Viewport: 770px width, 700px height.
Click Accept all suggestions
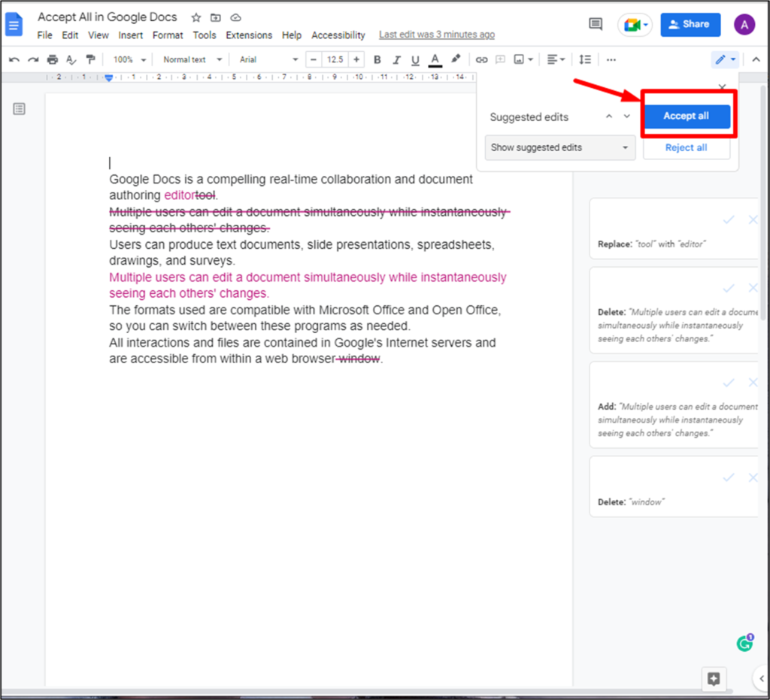point(686,117)
